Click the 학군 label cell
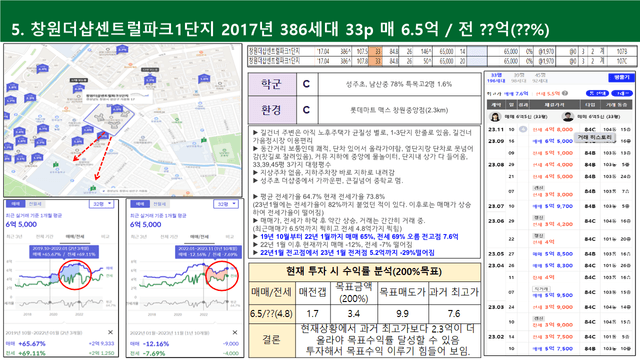This screenshot has width=640, height=360. pyautogui.click(x=272, y=84)
